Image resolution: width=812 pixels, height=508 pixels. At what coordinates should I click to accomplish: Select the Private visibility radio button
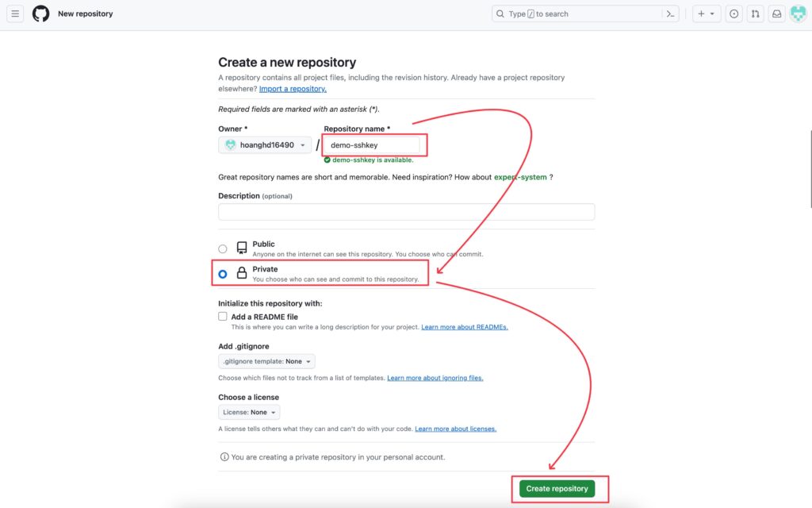point(223,274)
